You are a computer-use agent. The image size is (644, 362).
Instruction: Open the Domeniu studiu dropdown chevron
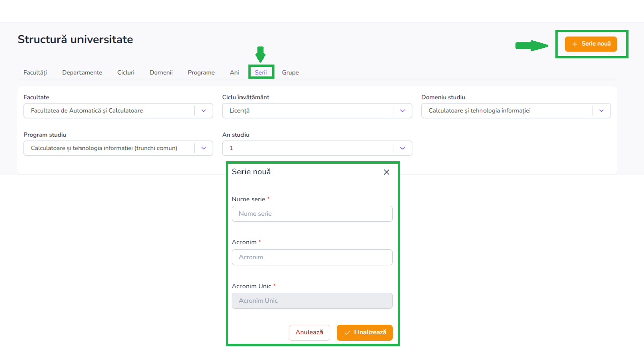pyautogui.click(x=601, y=111)
